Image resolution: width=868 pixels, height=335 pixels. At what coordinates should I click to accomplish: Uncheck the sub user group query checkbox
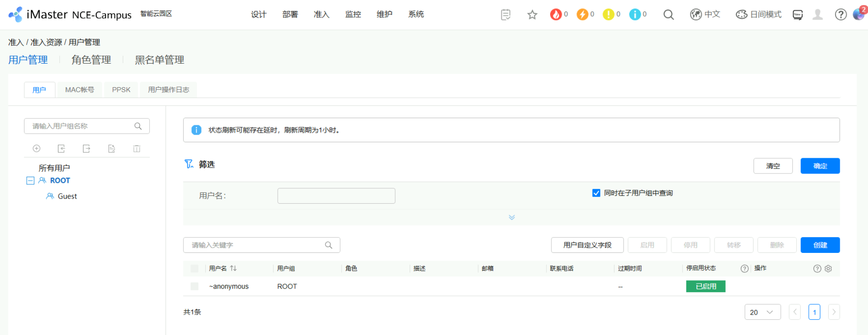click(596, 193)
